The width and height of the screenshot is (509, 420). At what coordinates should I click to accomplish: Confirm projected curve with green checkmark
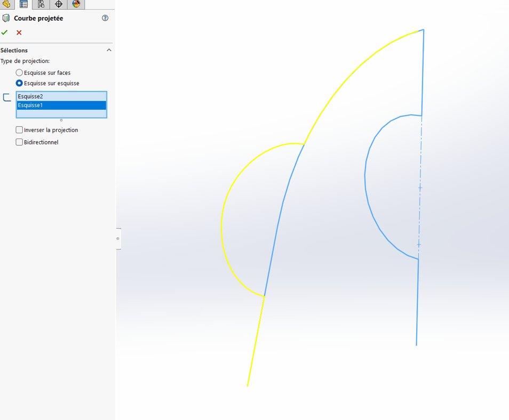coord(5,33)
